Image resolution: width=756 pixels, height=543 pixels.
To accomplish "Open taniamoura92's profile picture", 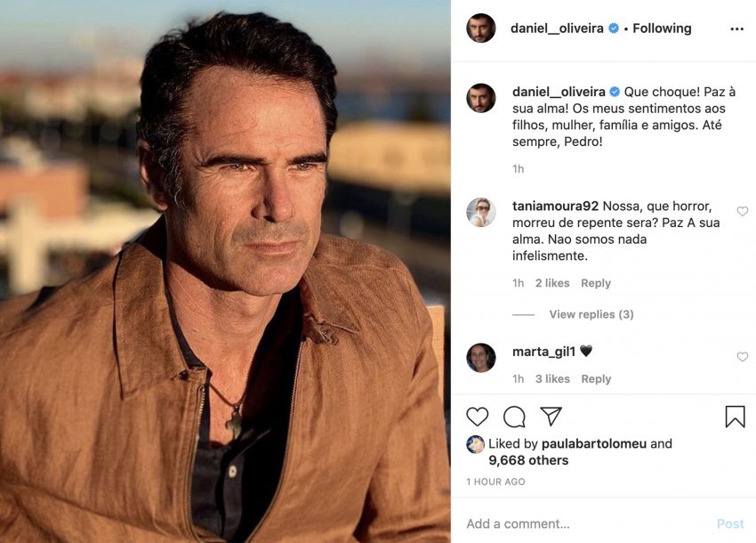I will pos(481,212).
